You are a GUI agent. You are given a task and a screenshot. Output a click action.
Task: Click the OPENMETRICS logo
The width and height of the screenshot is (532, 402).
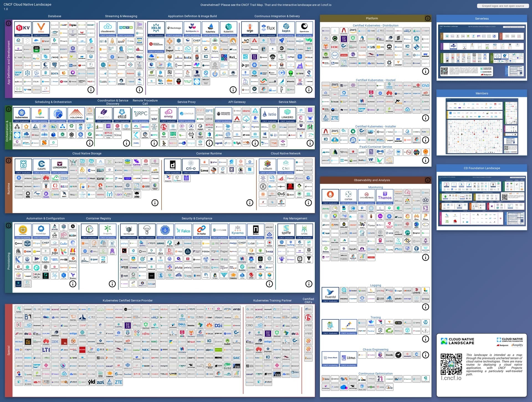click(367, 197)
